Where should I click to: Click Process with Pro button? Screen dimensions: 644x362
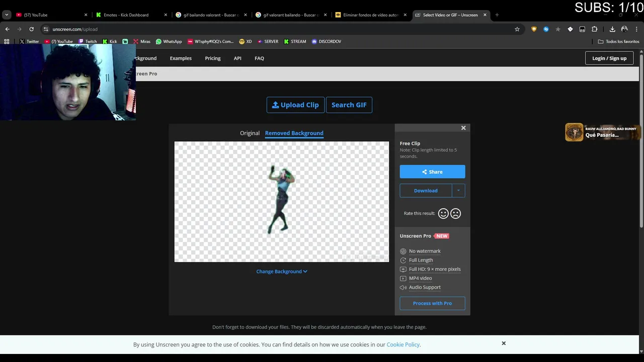pos(432,303)
